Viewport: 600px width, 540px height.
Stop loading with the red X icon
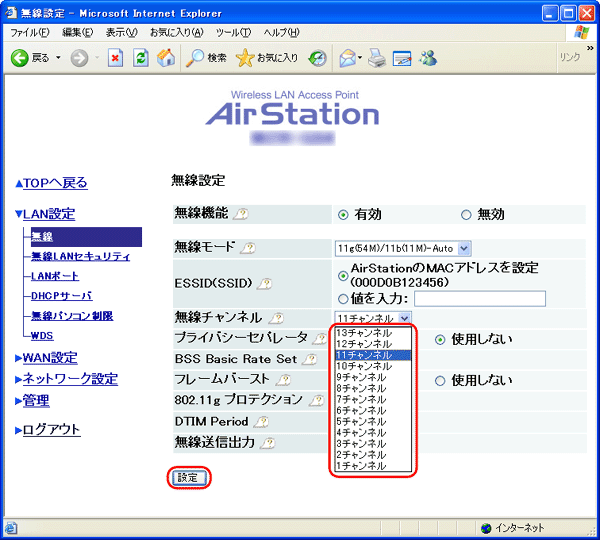coord(115,58)
